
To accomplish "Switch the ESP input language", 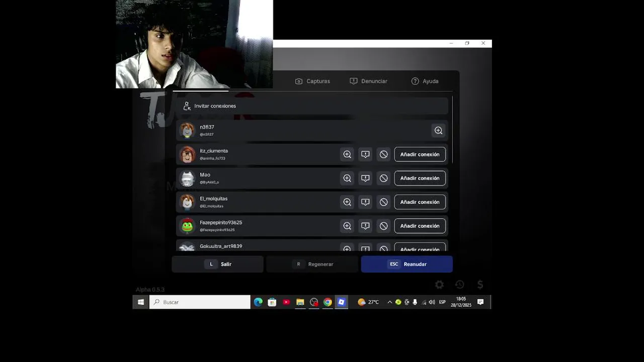I will [443, 302].
